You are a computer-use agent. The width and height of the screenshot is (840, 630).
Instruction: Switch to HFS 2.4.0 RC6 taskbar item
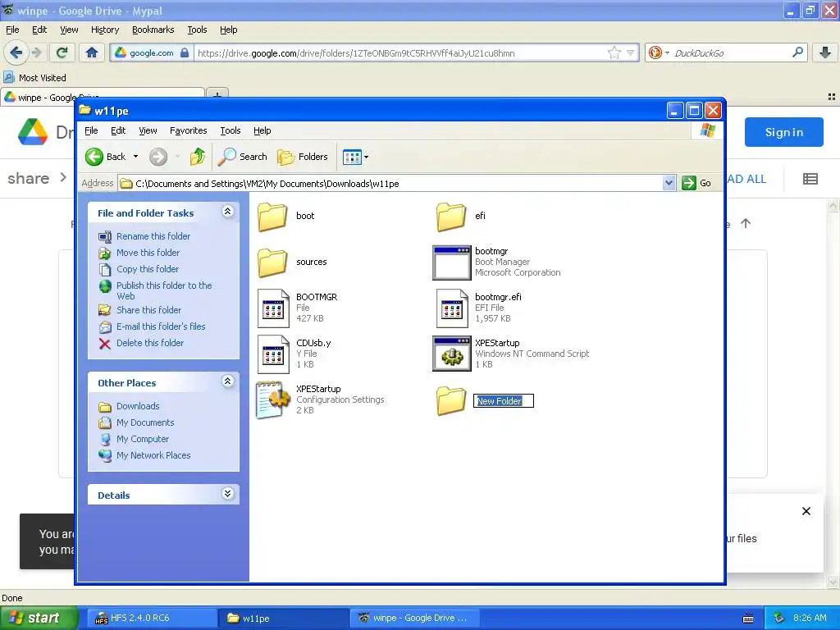[x=152, y=619]
